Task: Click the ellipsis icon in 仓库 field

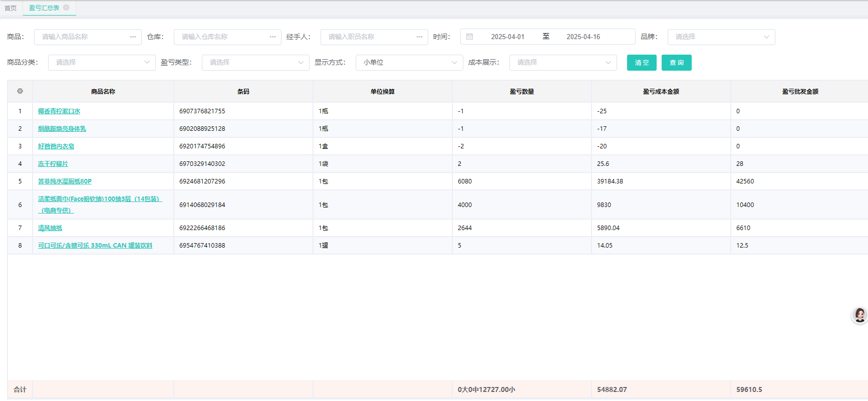Action: (272, 37)
